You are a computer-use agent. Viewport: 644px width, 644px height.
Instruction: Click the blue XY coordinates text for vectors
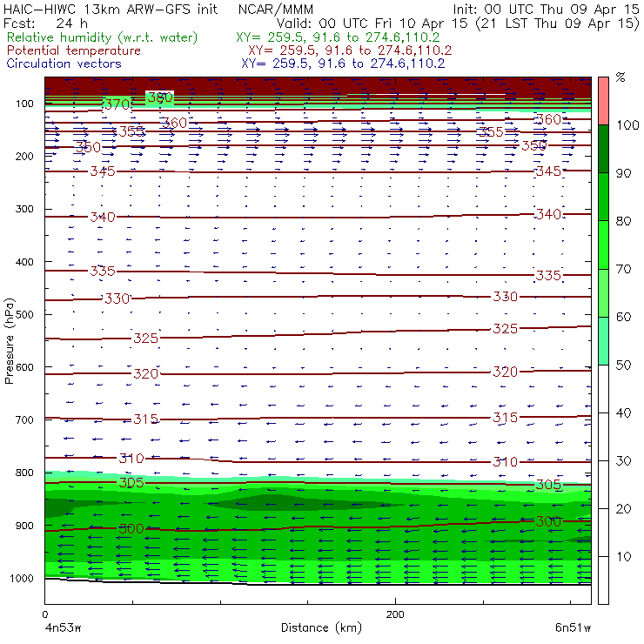[x=343, y=64]
